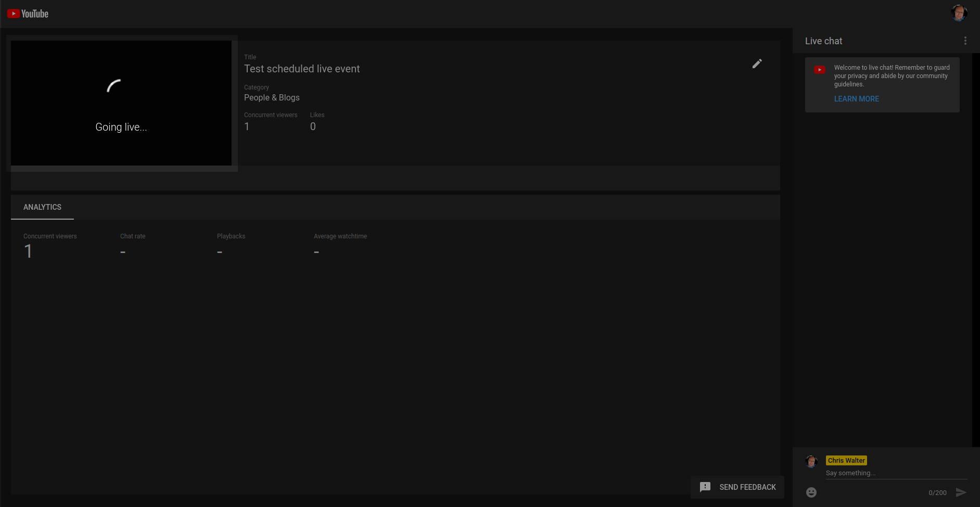The height and width of the screenshot is (507, 980).
Task: Select the Average watchtime metric
Action: click(x=340, y=236)
